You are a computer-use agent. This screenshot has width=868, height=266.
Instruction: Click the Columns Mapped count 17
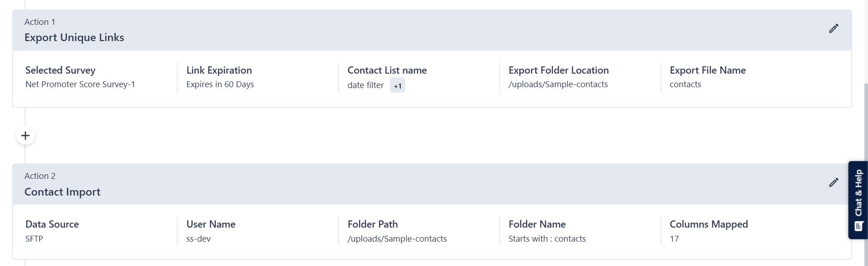674,239
